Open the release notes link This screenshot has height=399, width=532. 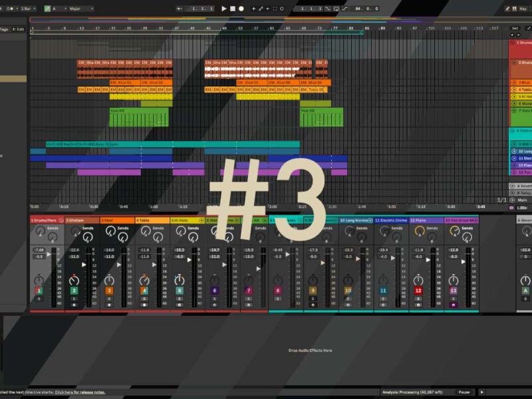(80, 392)
